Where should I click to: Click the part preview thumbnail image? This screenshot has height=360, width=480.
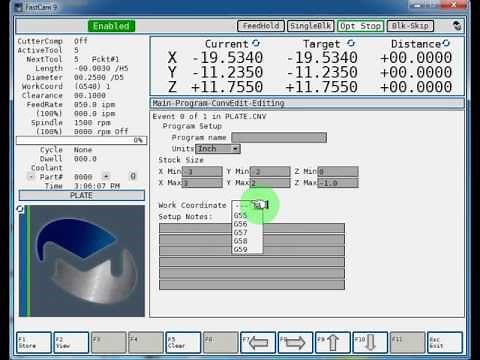pos(82,261)
